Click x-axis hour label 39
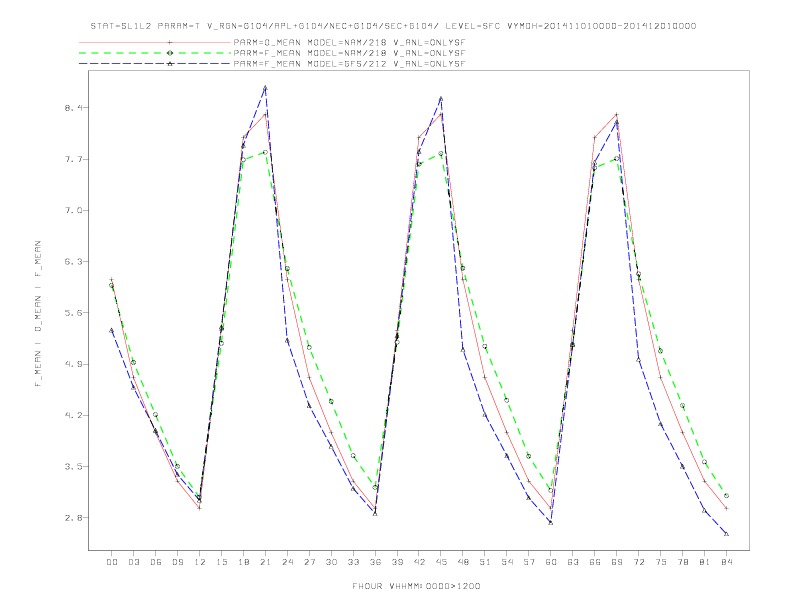 [397, 562]
